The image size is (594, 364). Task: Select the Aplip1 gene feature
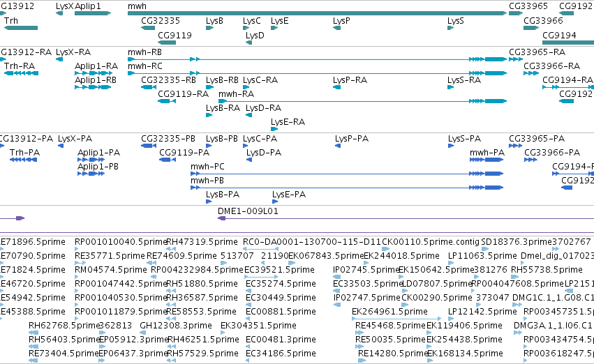tap(93, 13)
